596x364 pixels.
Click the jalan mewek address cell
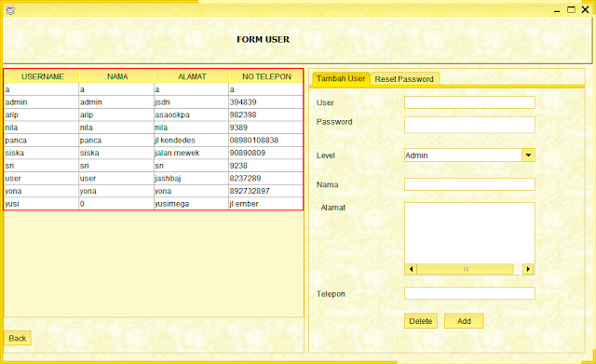pyautogui.click(x=191, y=153)
